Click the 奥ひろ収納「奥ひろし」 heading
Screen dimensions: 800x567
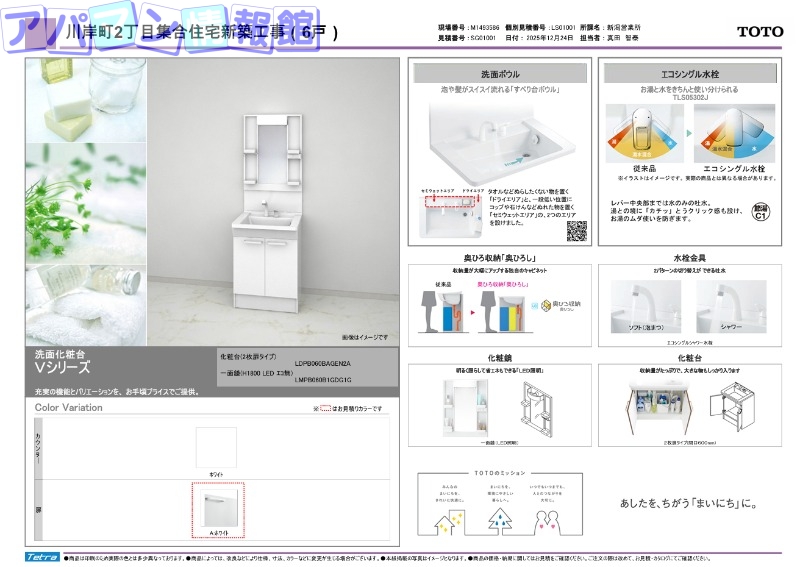click(499, 258)
